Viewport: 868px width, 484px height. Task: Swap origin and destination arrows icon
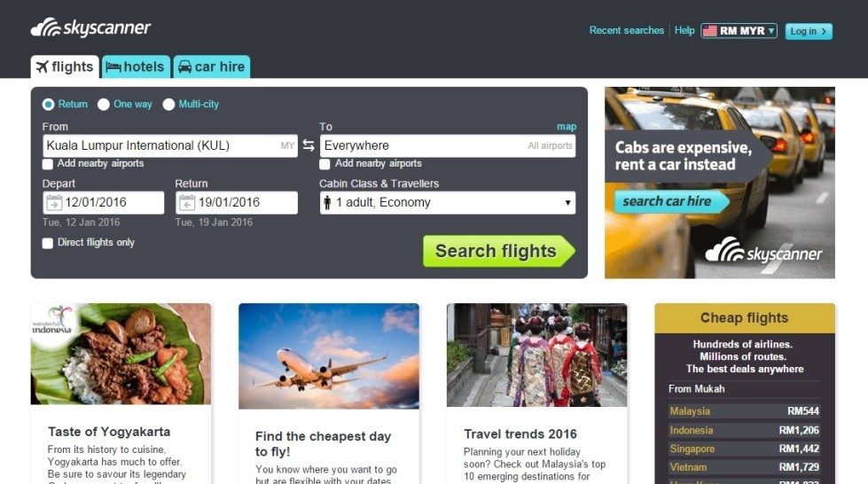pos(309,145)
